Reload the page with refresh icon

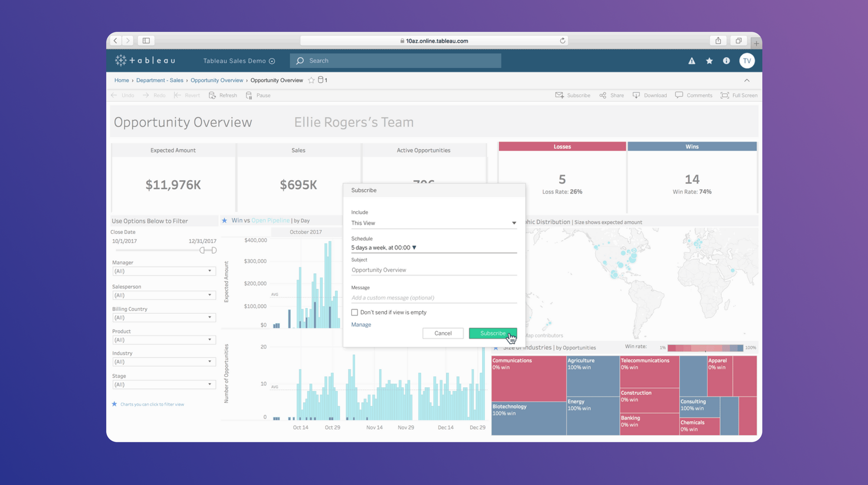(x=562, y=41)
